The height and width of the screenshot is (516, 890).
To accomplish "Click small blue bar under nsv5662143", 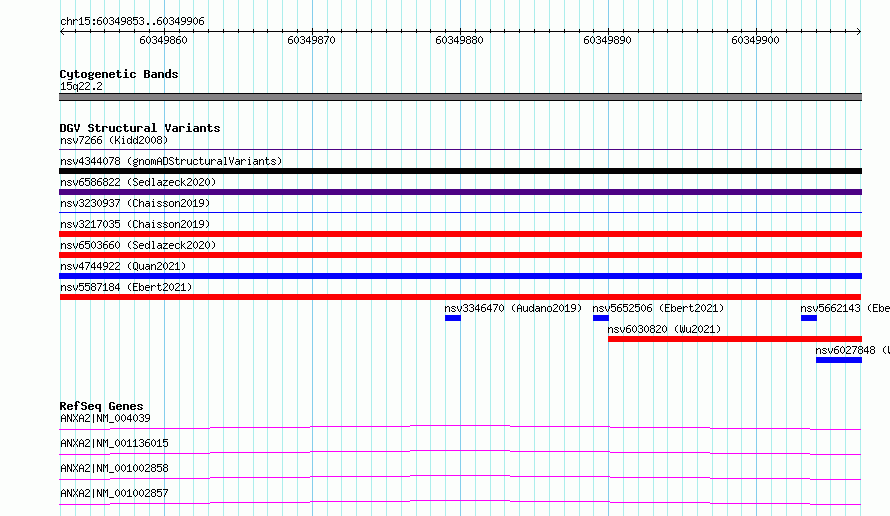I will click(809, 318).
